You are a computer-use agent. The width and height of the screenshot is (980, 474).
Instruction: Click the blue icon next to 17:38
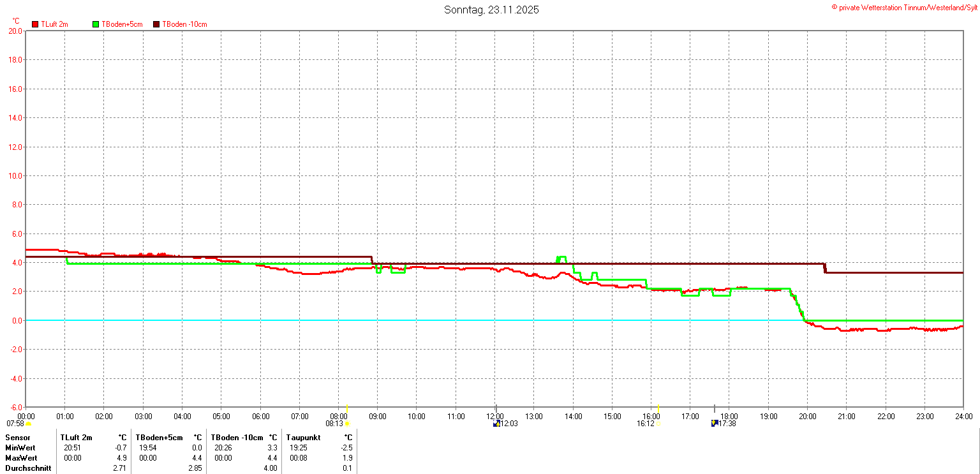click(x=714, y=423)
